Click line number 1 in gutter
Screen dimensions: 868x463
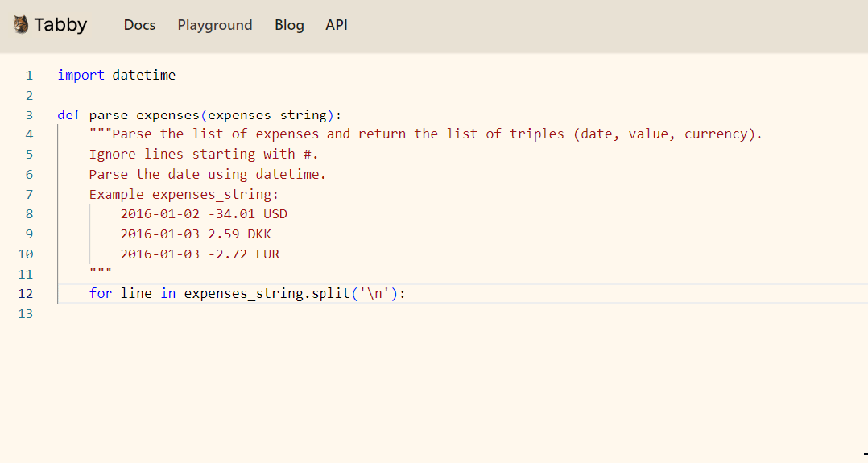29,76
